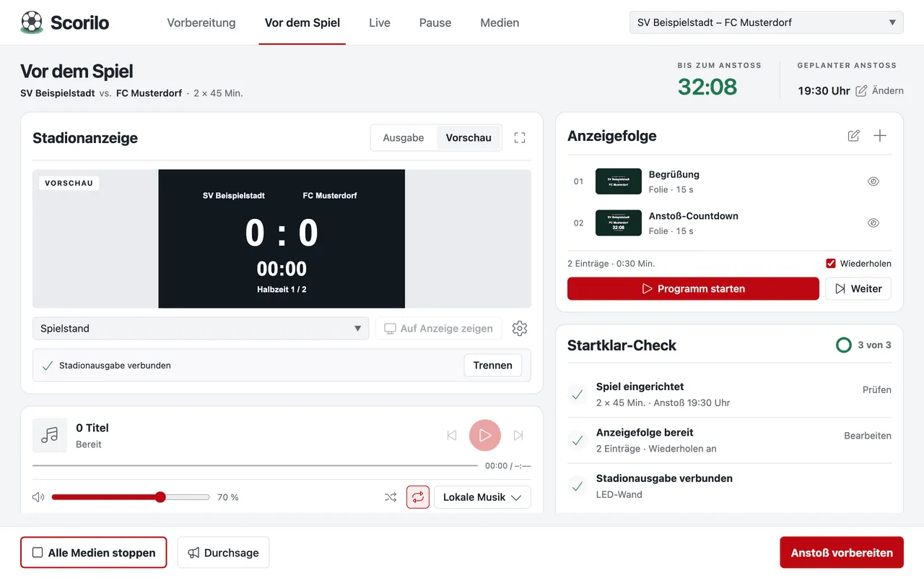Toggle visibility of Anstoß-Countdown slide
Viewport: 924px width, 578px height.
873,223
